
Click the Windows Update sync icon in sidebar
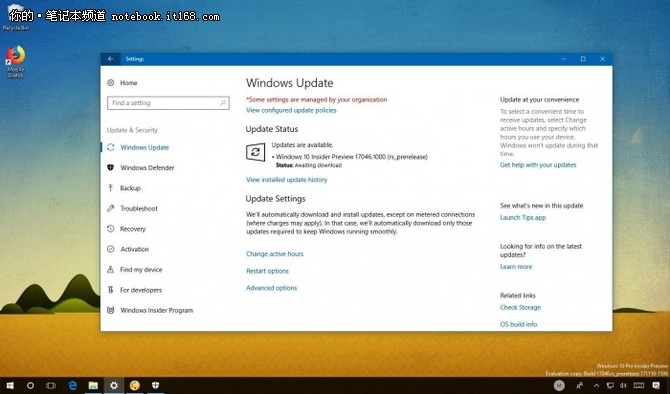point(111,147)
